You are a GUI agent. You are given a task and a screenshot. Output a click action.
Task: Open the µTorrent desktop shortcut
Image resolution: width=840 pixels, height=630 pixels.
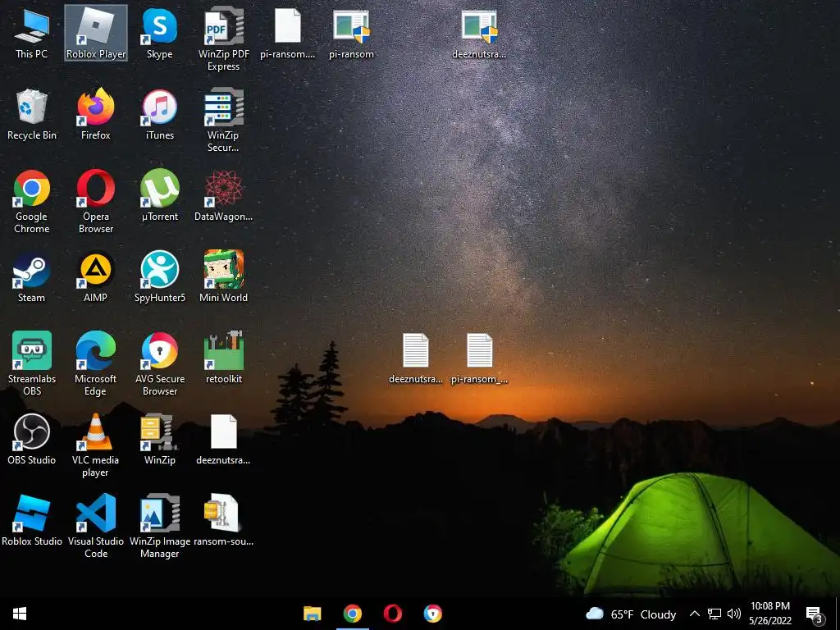(160, 196)
